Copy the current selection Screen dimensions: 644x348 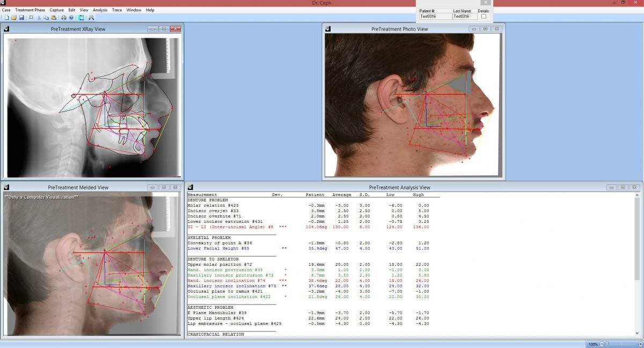[46, 18]
